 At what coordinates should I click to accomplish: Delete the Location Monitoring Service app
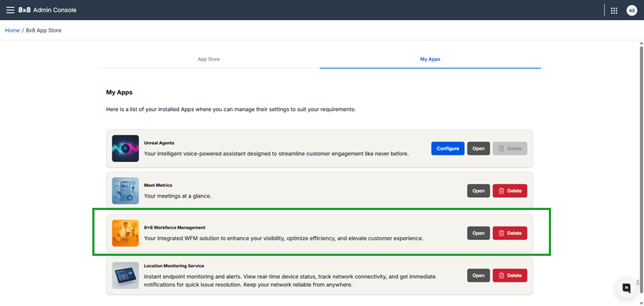(x=509, y=275)
